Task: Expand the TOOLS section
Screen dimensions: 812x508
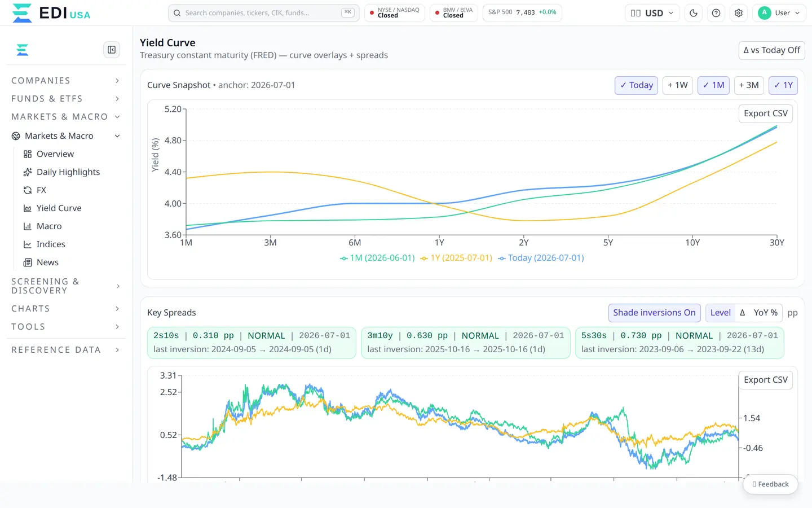Action: click(65, 327)
